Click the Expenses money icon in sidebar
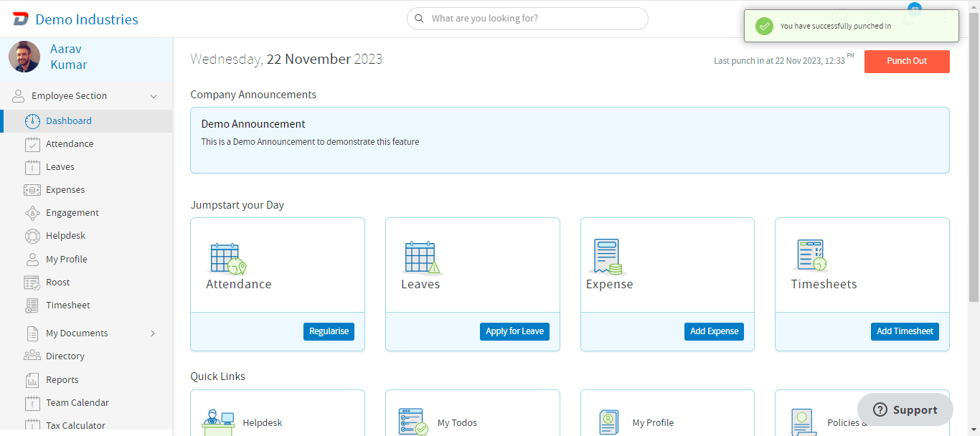Viewport: 980px width, 436px height. point(32,190)
